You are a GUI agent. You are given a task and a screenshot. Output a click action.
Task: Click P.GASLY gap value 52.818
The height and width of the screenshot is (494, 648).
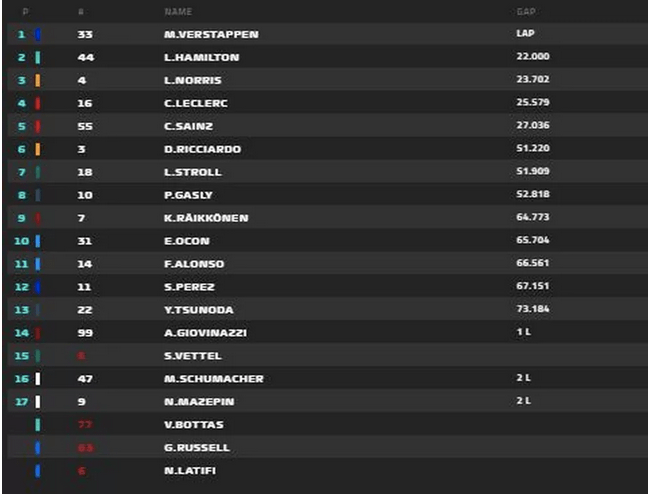pyautogui.click(x=533, y=195)
